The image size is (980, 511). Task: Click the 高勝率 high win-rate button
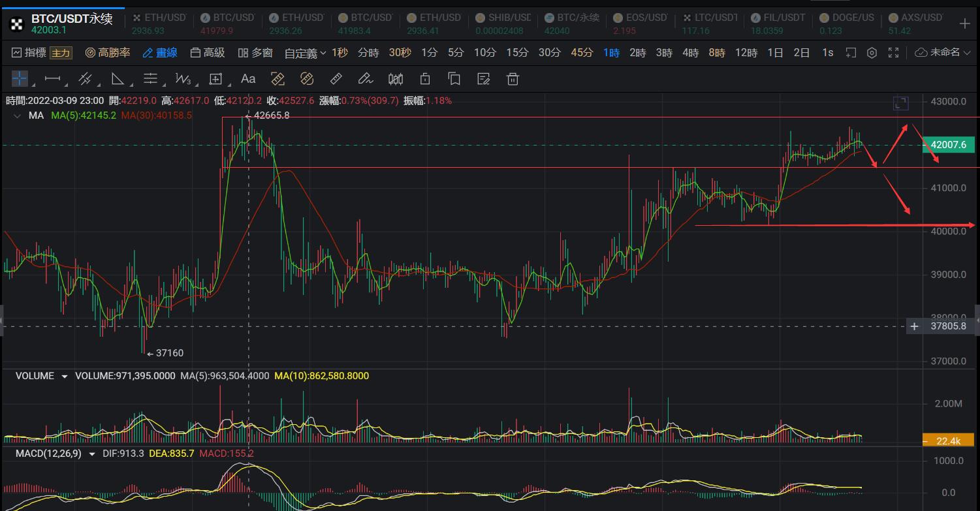tap(108, 53)
